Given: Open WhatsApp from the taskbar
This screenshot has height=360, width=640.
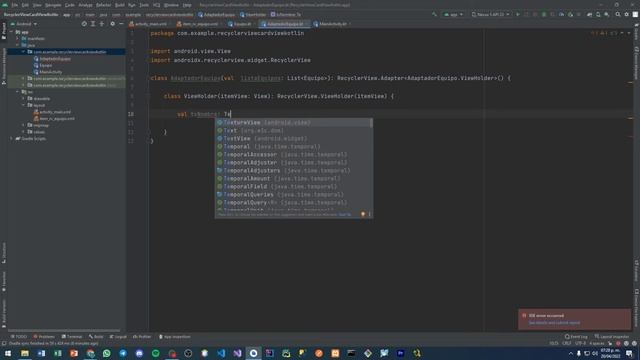Looking at the screenshot, I should 107,353.
